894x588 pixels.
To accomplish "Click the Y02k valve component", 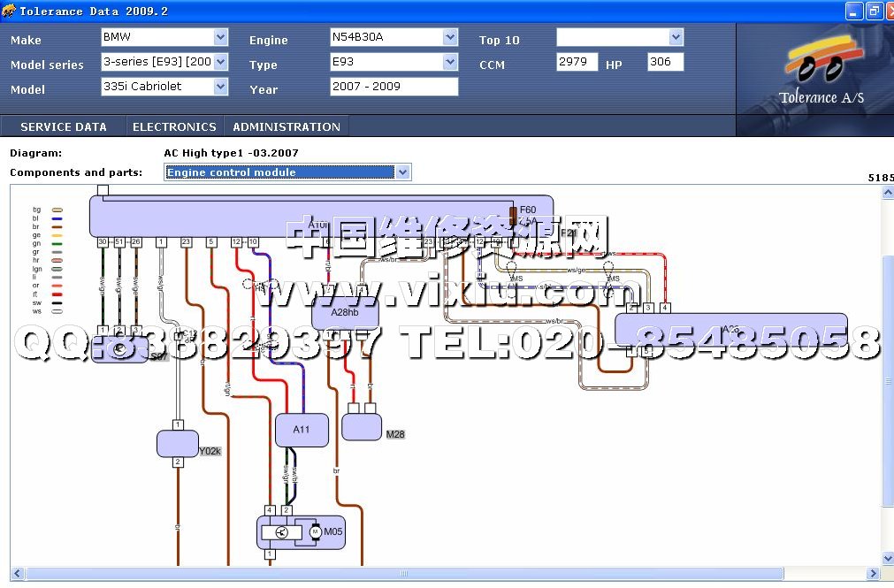I will click(x=178, y=444).
